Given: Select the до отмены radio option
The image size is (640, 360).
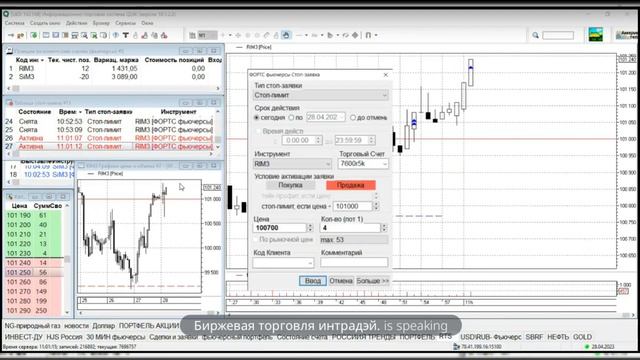Looking at the screenshot, I should point(353,118).
